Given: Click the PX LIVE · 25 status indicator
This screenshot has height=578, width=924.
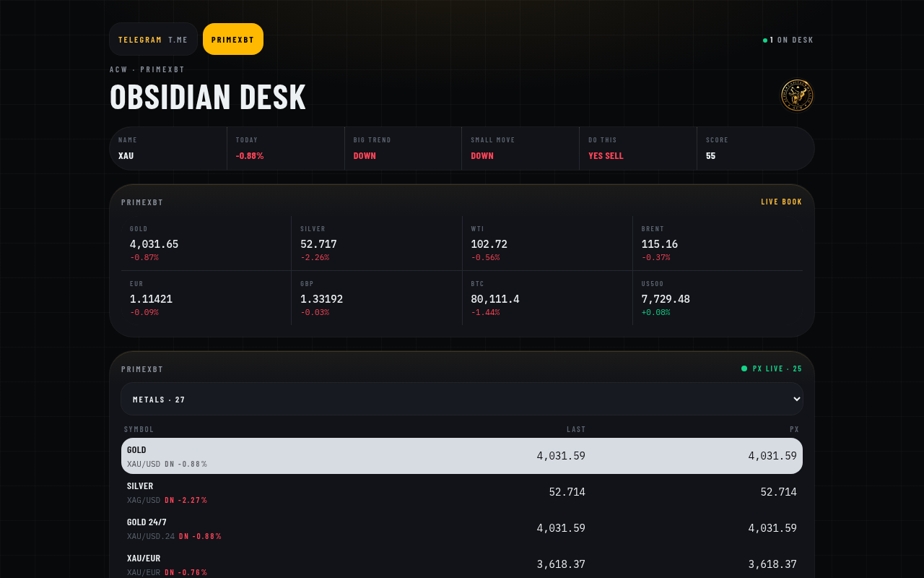Looking at the screenshot, I should point(772,368).
